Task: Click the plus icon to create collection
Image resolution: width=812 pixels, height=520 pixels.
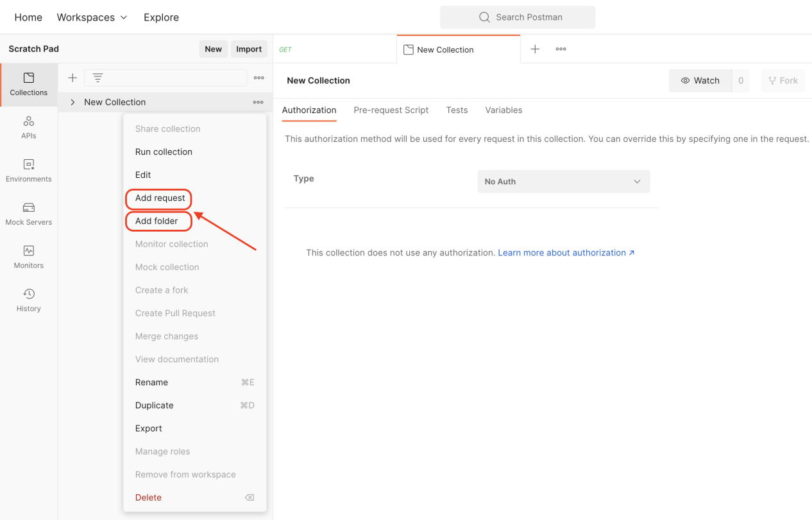Action: click(x=72, y=78)
